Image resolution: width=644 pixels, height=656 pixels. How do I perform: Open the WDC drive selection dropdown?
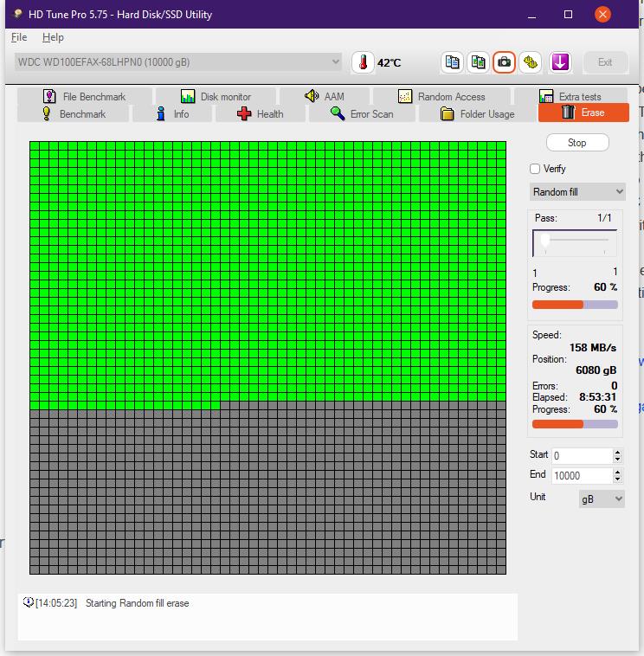[177, 62]
